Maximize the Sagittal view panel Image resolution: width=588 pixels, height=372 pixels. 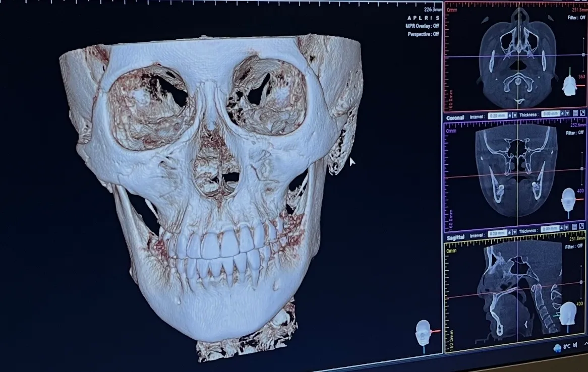tap(581, 226)
